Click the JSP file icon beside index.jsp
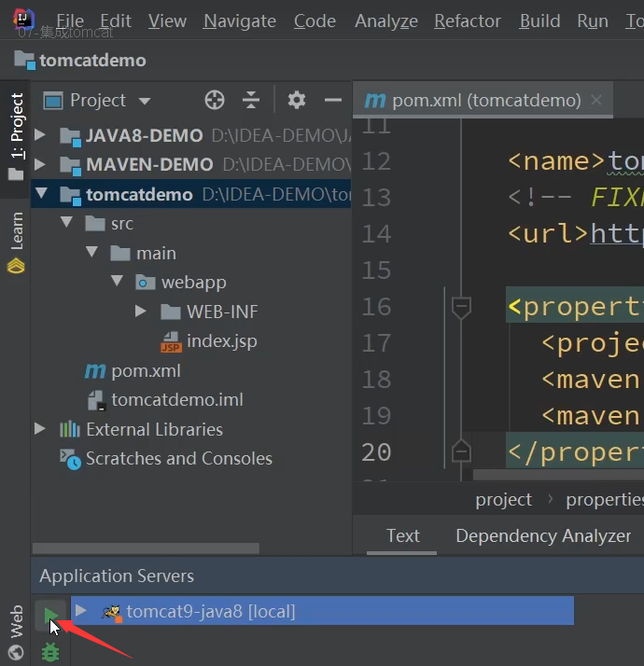Viewport: 644px width, 666px height. 172,342
